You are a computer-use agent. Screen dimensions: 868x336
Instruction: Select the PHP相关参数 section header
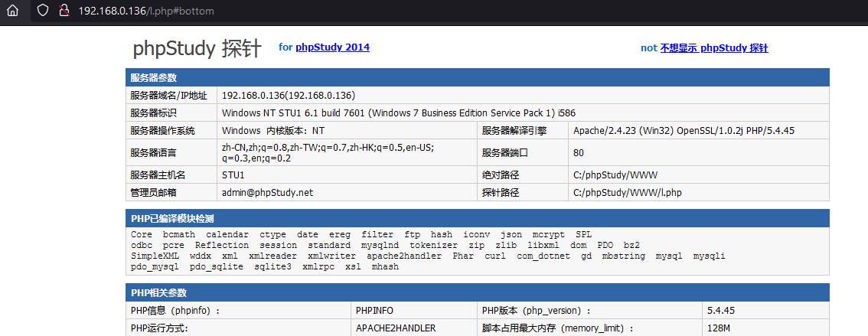pyautogui.click(x=478, y=292)
